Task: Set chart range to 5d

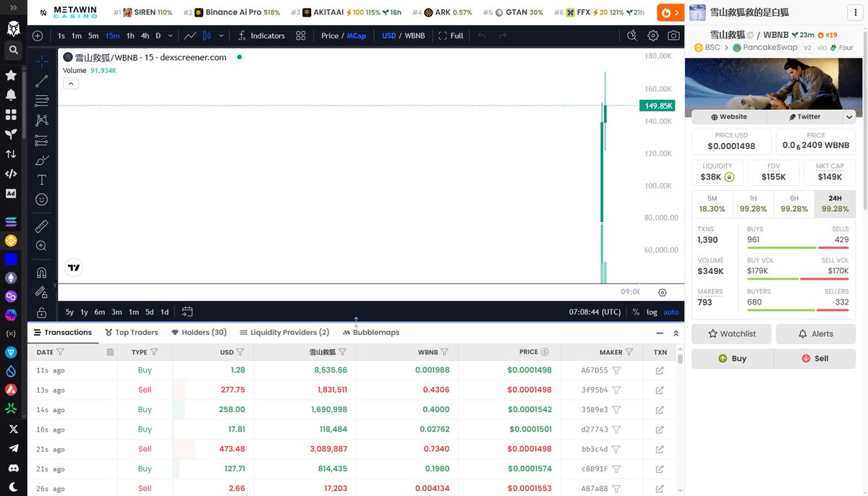Action: click(x=150, y=312)
